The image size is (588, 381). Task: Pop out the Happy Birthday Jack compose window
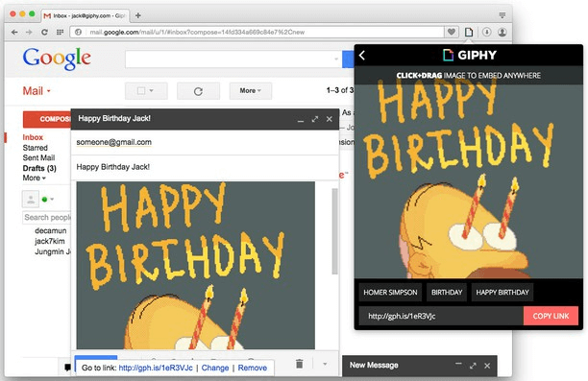point(314,119)
